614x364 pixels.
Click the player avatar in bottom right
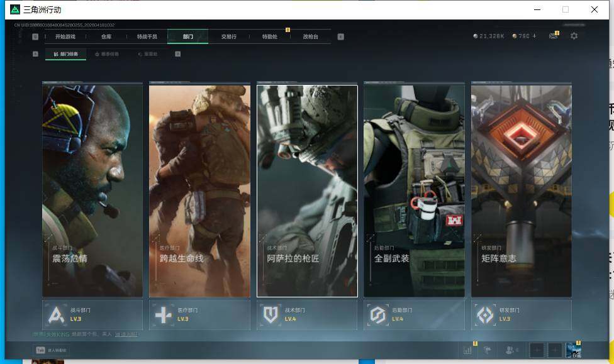tap(573, 350)
